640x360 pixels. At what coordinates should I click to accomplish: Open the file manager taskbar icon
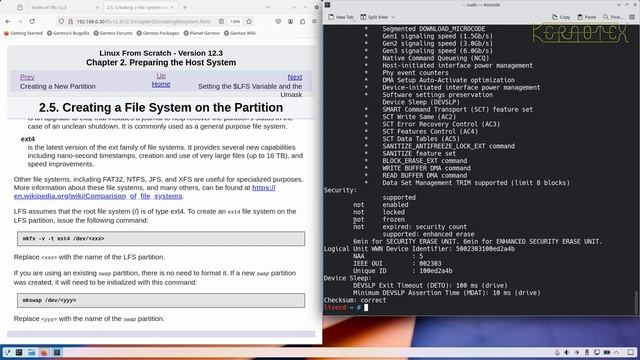point(31,352)
